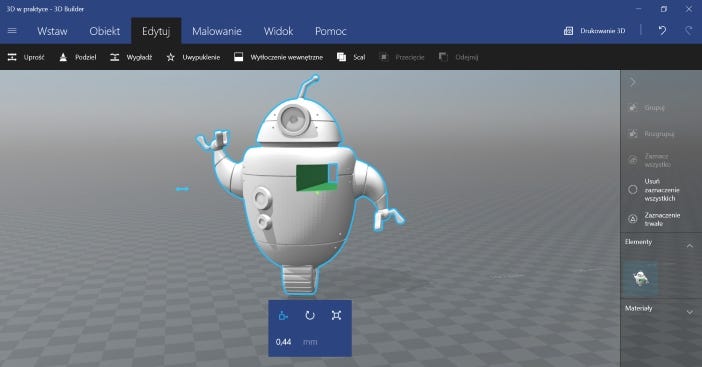Click the Elementy section header

638,242
